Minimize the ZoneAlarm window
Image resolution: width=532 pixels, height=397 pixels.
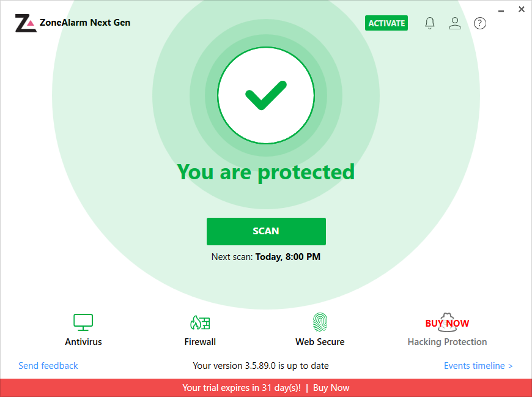501,11
